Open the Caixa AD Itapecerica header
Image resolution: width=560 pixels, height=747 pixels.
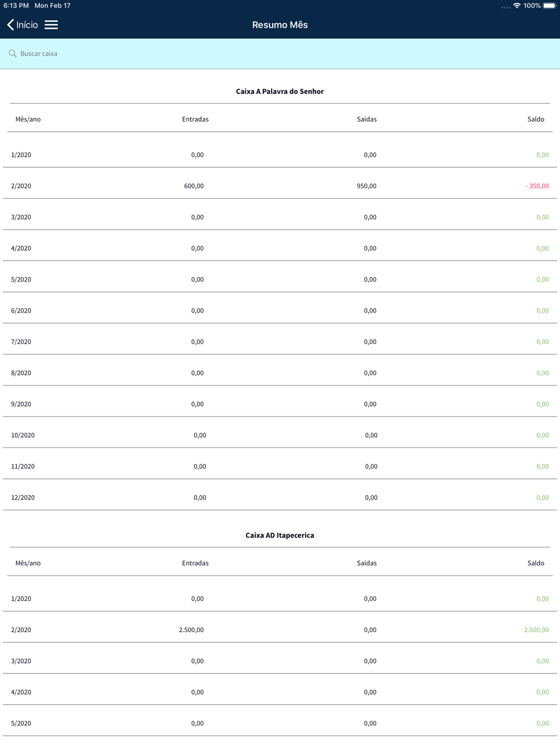[x=280, y=535]
